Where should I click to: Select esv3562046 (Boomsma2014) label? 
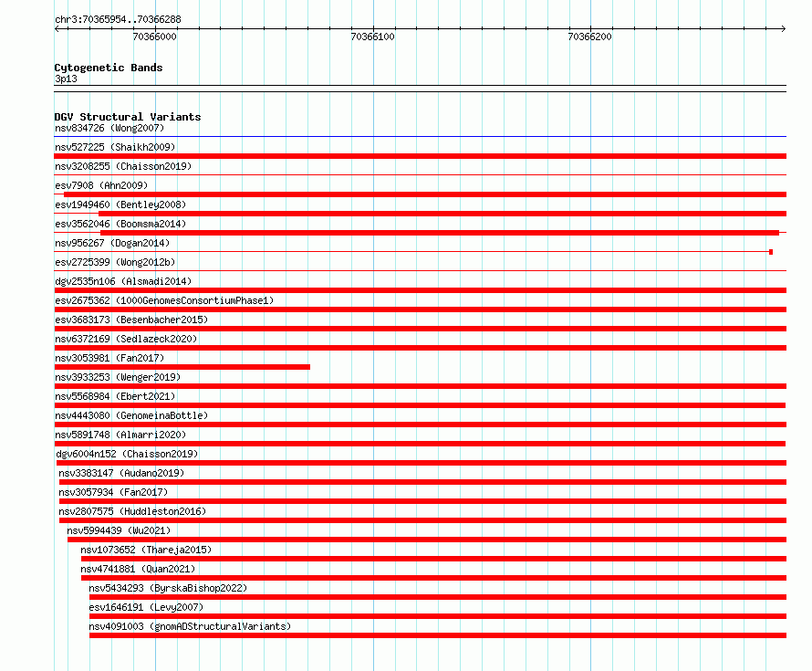[120, 224]
